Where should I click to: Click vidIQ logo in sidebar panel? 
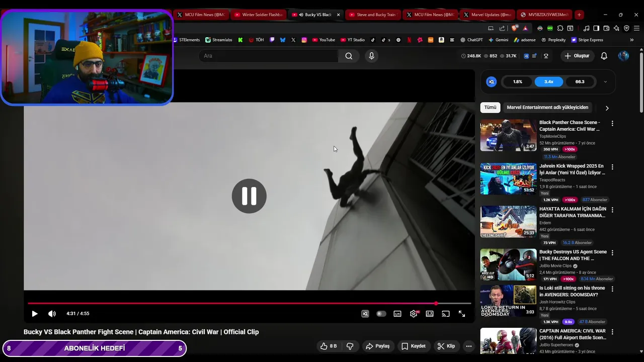[x=492, y=82]
